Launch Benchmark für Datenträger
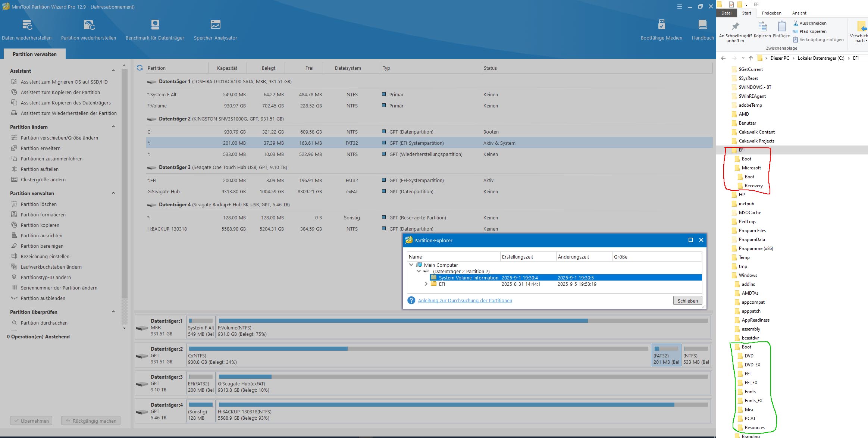868x438 pixels. click(x=155, y=25)
